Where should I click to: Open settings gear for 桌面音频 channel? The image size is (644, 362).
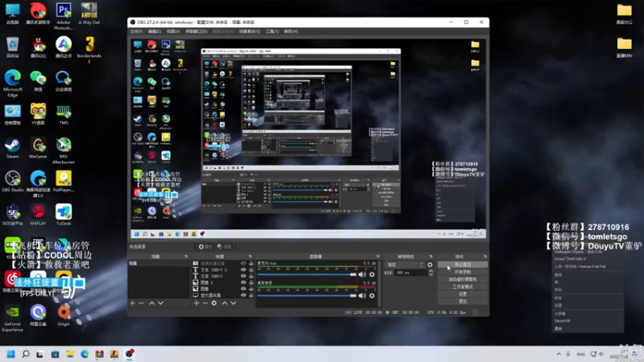coord(372,295)
